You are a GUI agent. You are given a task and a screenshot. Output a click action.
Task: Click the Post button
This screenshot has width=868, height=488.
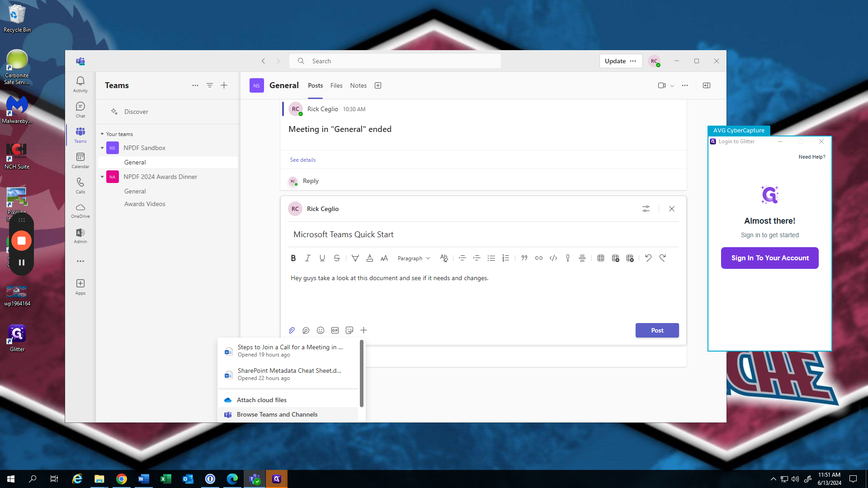click(x=657, y=330)
